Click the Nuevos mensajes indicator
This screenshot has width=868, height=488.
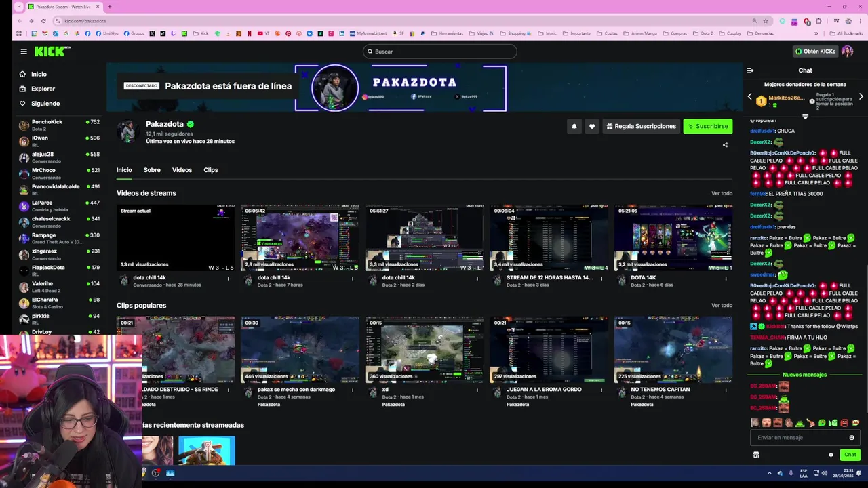[805, 375]
